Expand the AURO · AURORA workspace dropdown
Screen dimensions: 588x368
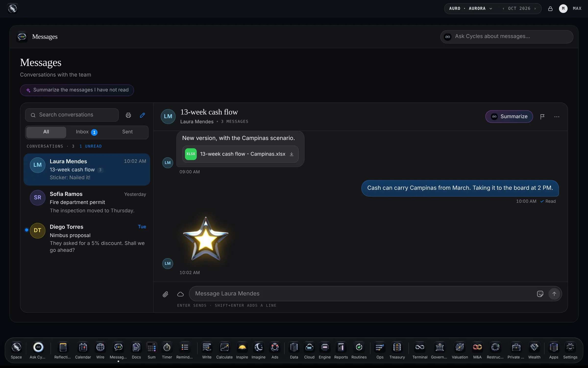pos(470,9)
